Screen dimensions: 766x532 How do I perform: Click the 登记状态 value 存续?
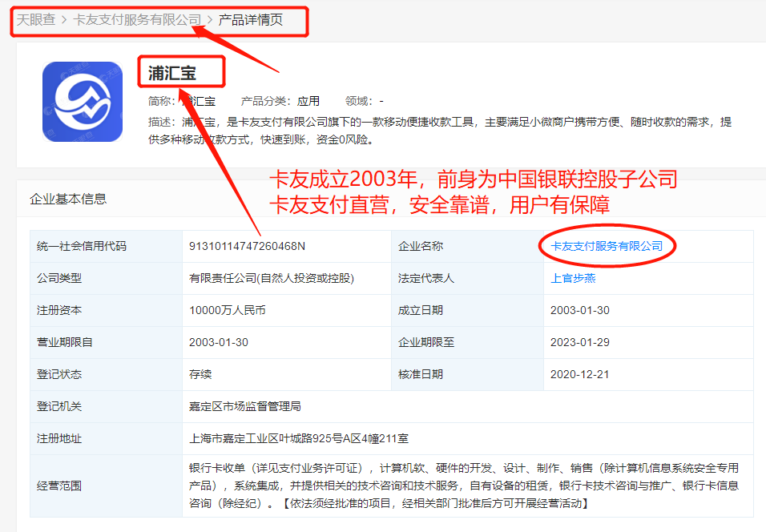(200, 374)
